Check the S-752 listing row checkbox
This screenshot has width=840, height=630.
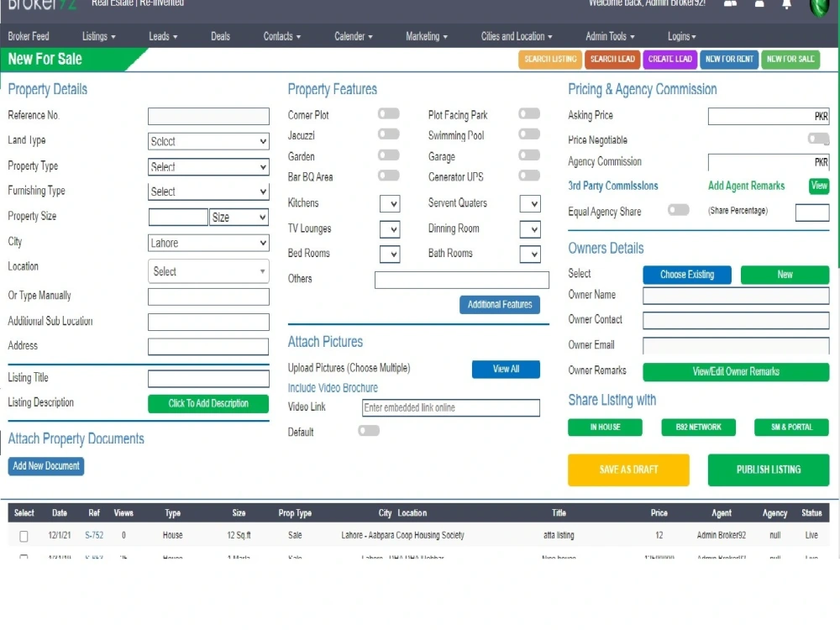pyautogui.click(x=24, y=536)
